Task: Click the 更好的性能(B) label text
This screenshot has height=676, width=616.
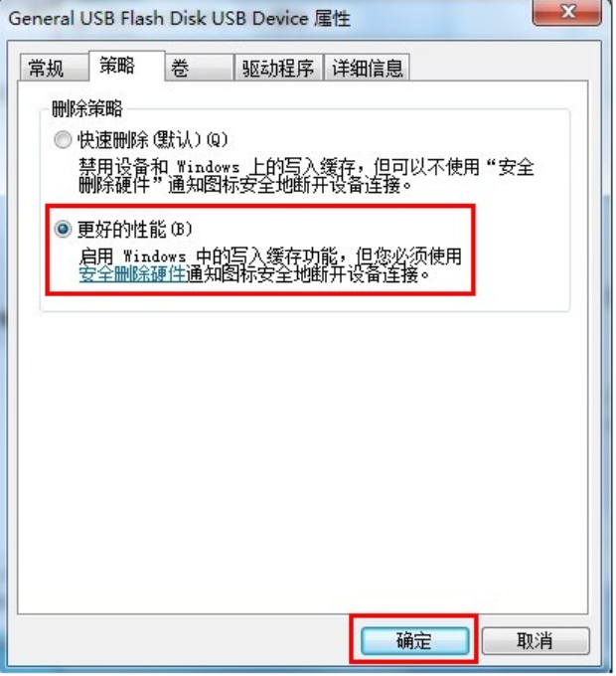Action: point(134,229)
